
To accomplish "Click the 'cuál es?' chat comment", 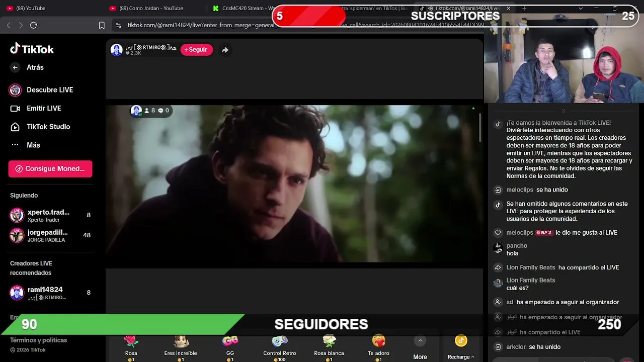I will [518, 288].
